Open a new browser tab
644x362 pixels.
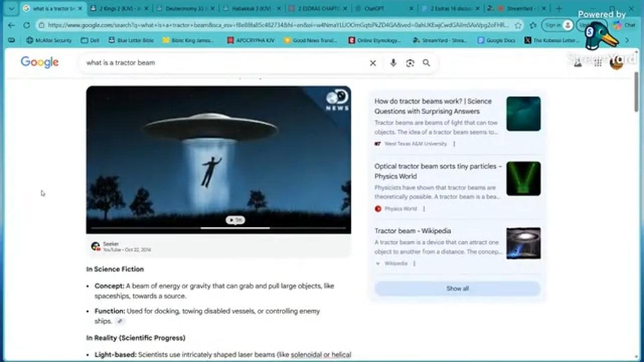558,9
